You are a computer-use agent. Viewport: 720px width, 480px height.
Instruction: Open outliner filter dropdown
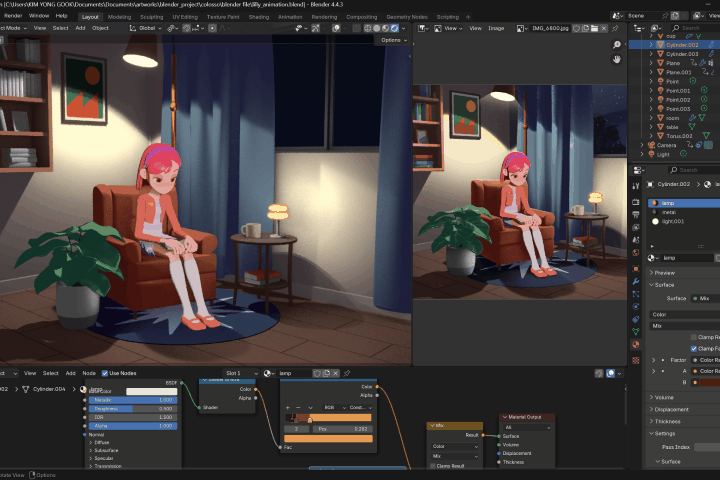tap(656, 28)
